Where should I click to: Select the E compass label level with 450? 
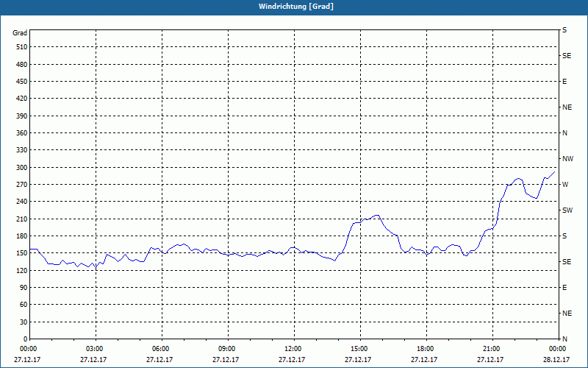(x=564, y=82)
